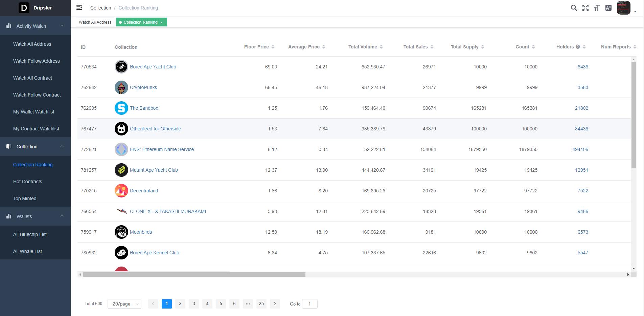
Task: Open All Bluechip List in the sidebar
Action: (x=30, y=234)
